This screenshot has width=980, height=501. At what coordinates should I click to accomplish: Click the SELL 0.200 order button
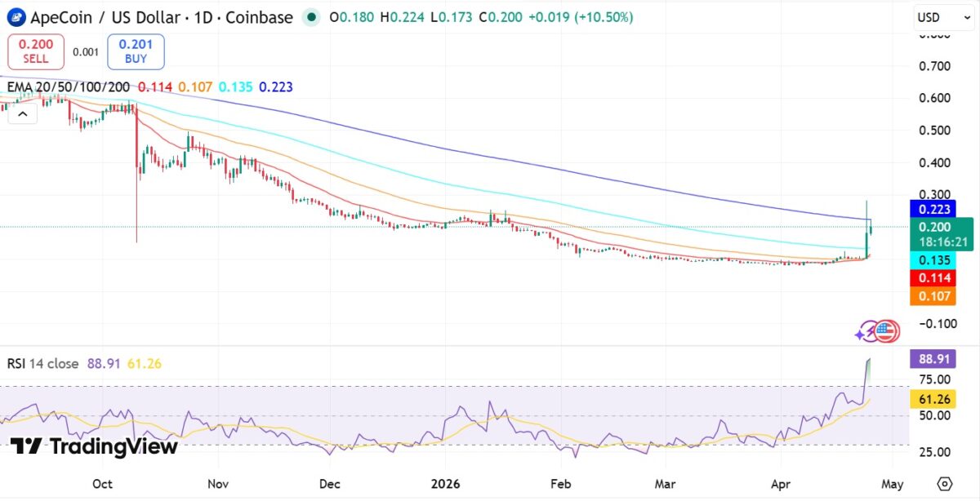point(35,50)
